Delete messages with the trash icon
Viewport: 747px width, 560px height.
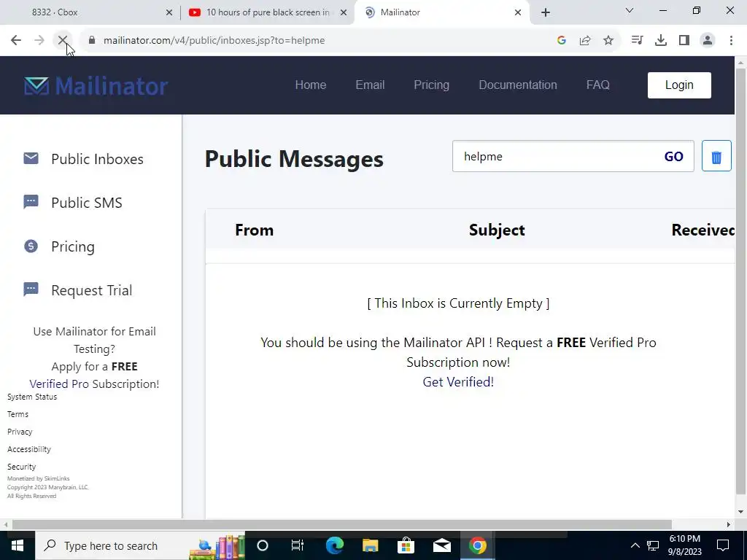click(716, 156)
